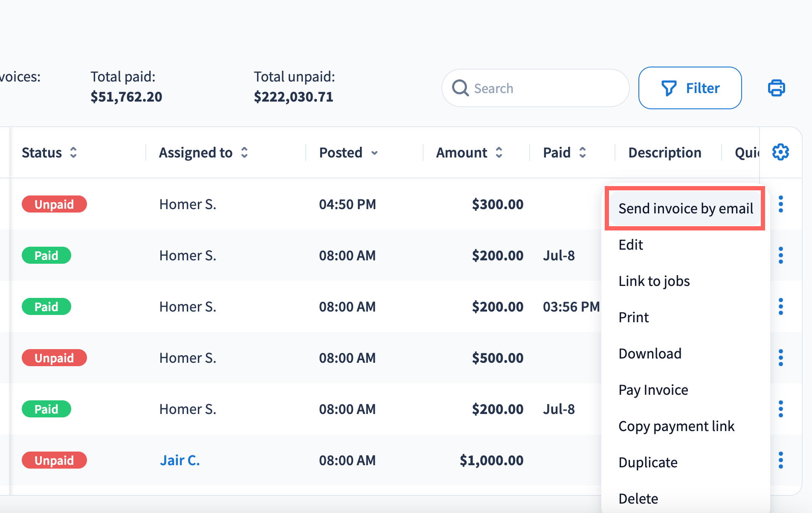
Task: Sort table by Status column arrows
Action: pos(73,152)
